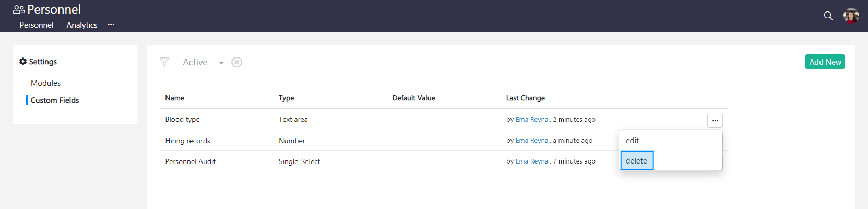
Task: Clear the Active filter with the X icon
Action: coord(236,62)
